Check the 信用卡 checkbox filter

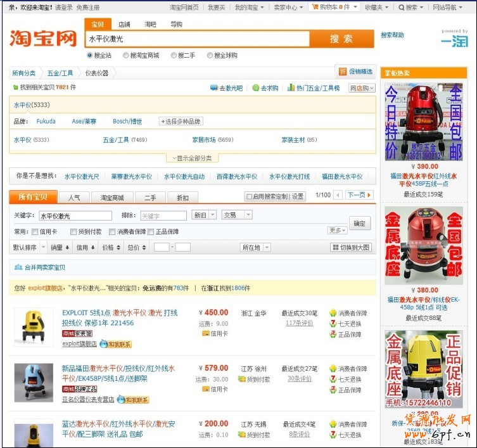[35, 232]
